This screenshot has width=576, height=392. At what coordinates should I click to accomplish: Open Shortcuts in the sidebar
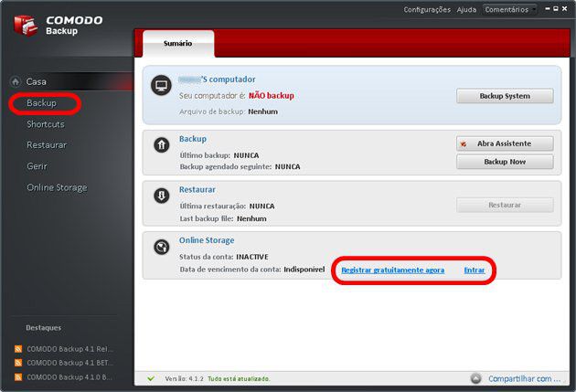[46, 124]
